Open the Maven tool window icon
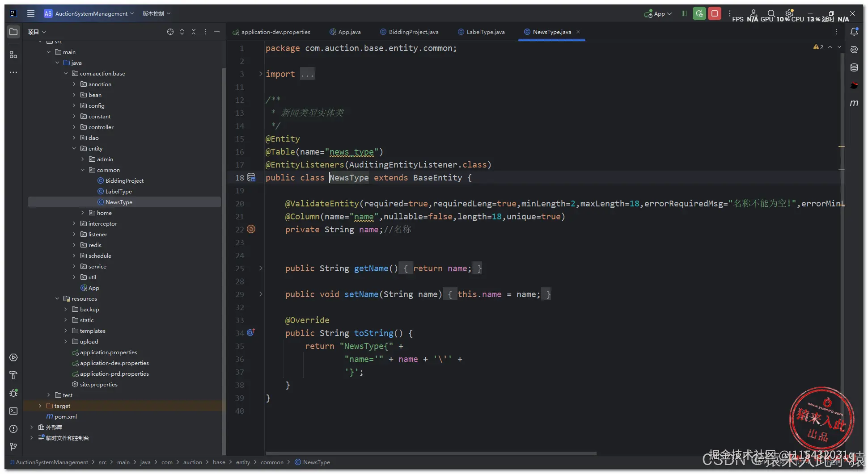868x474 pixels. tap(854, 103)
